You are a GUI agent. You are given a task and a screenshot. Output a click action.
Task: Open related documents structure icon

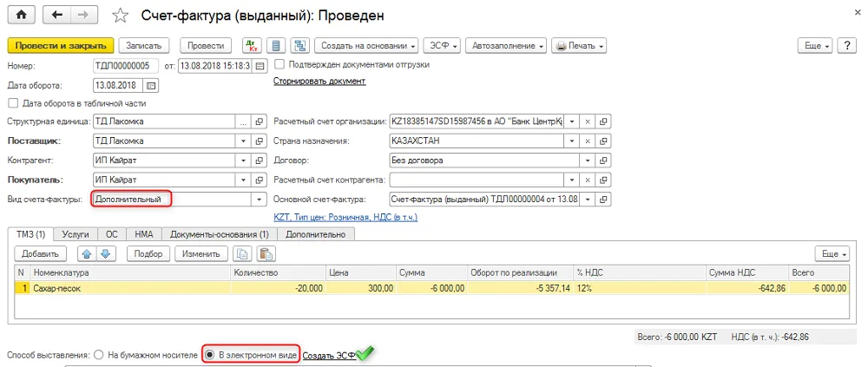[x=300, y=46]
